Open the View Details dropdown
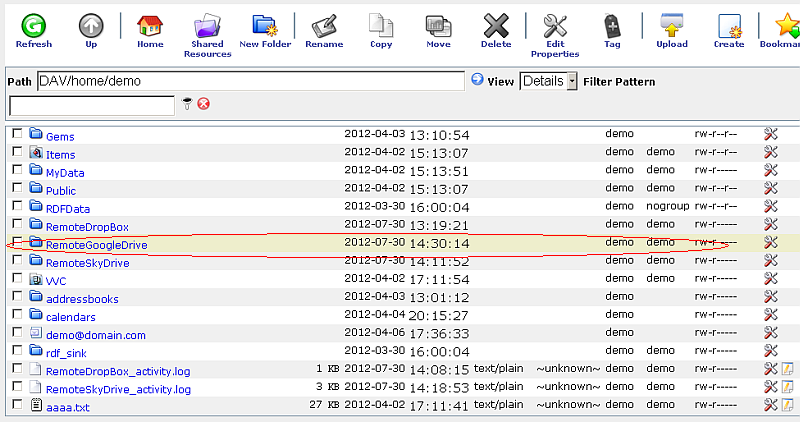Screen dimensions: 800x422 click(x=548, y=81)
